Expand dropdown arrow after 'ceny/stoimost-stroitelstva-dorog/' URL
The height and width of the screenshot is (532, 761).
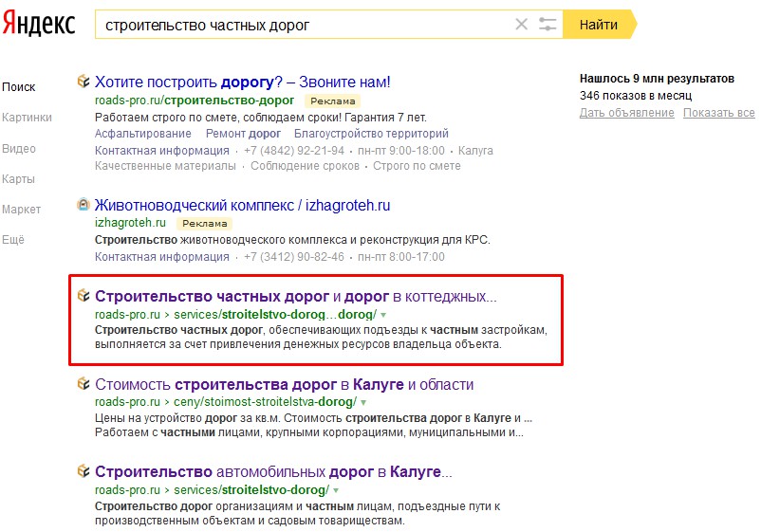pos(363,402)
